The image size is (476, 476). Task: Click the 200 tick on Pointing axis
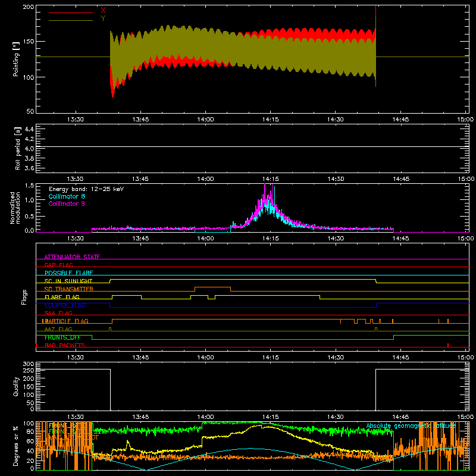29,7
